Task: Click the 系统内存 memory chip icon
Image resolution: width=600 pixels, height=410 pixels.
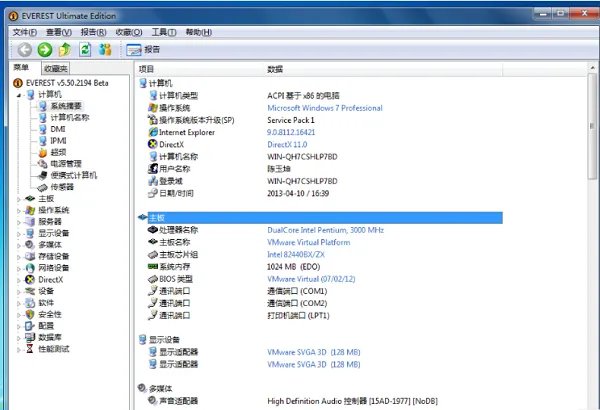Action: [x=153, y=266]
